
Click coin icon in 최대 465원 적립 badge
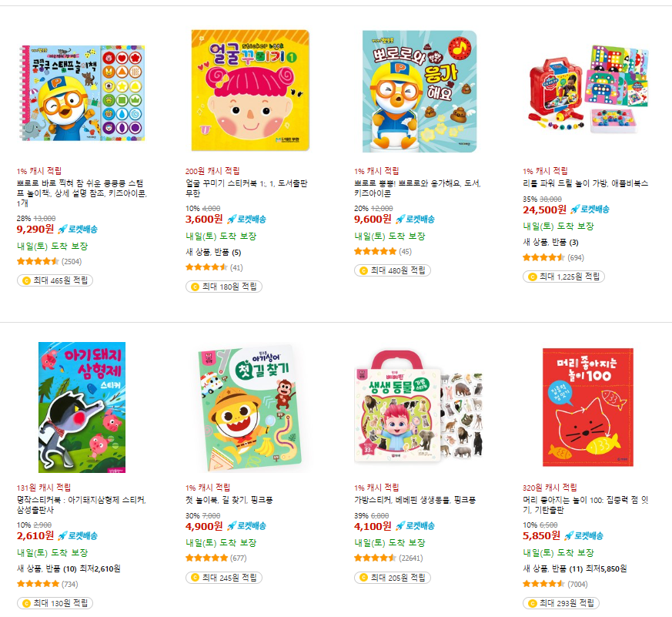click(27, 281)
